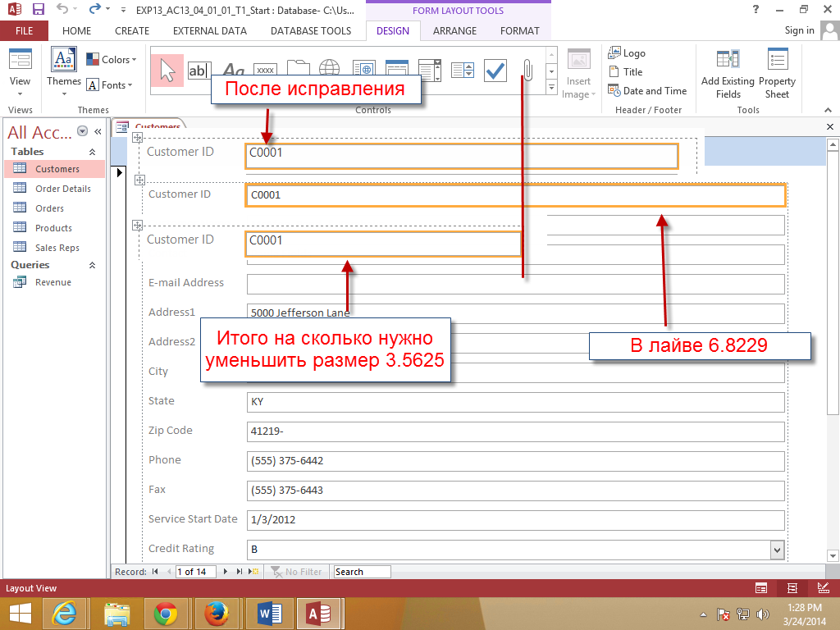Insert a Logo into the header
This screenshot has height=630, width=840.
pos(627,52)
